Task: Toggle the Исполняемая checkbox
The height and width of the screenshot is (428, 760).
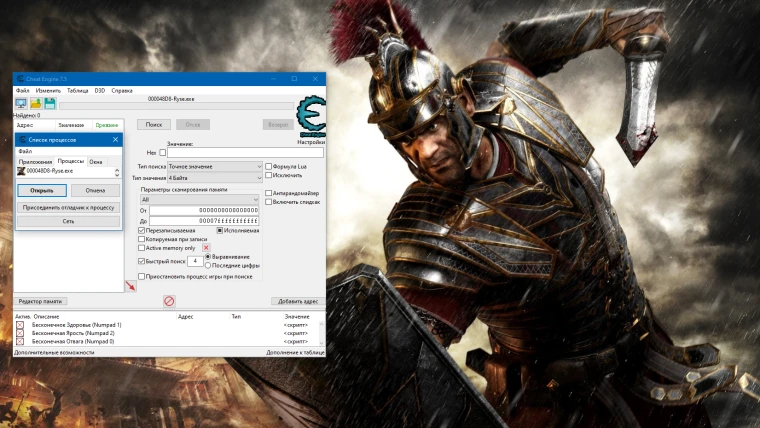Action: click(220, 230)
